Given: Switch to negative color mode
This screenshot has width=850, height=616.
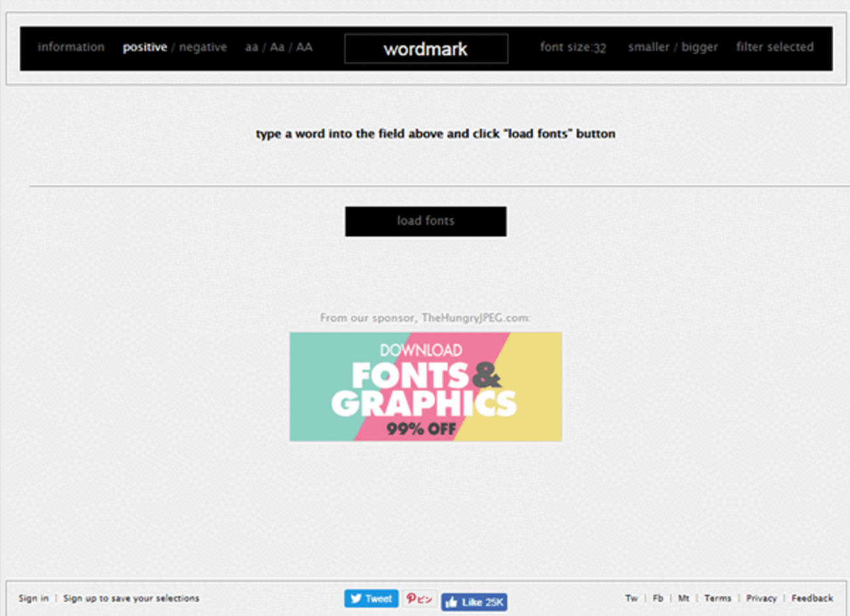Looking at the screenshot, I should point(203,47).
